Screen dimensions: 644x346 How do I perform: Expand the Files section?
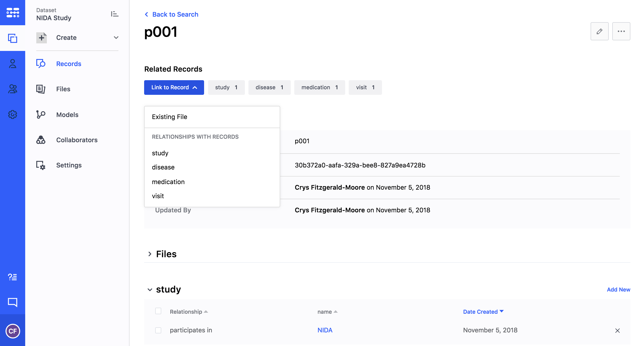click(x=150, y=254)
